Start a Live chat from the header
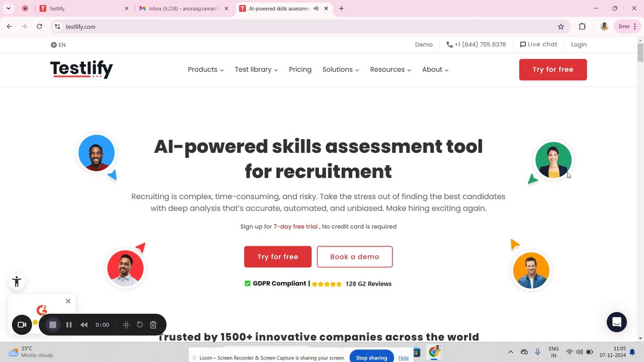This screenshot has height=362, width=644. click(538, 45)
